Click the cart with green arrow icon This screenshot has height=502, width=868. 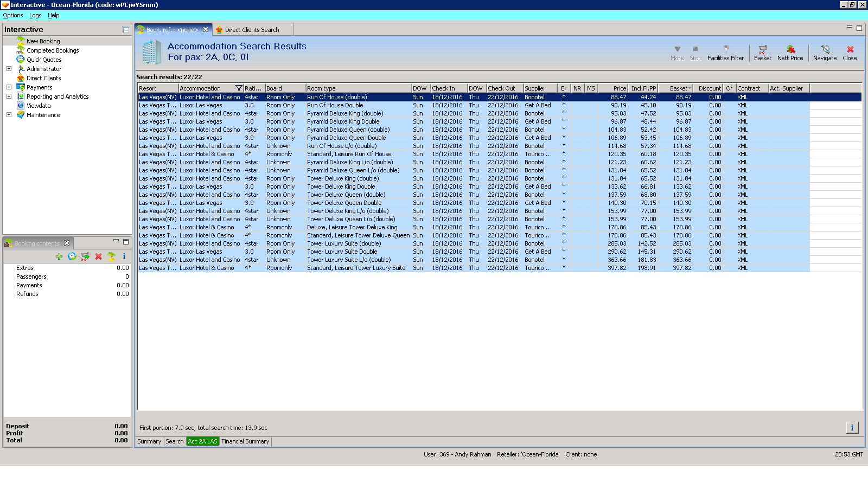(85, 256)
